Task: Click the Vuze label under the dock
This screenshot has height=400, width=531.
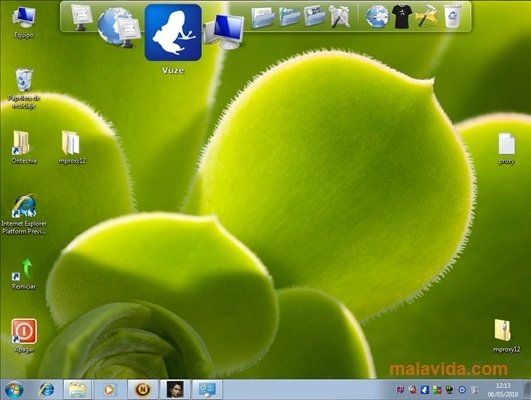Action: click(x=173, y=70)
